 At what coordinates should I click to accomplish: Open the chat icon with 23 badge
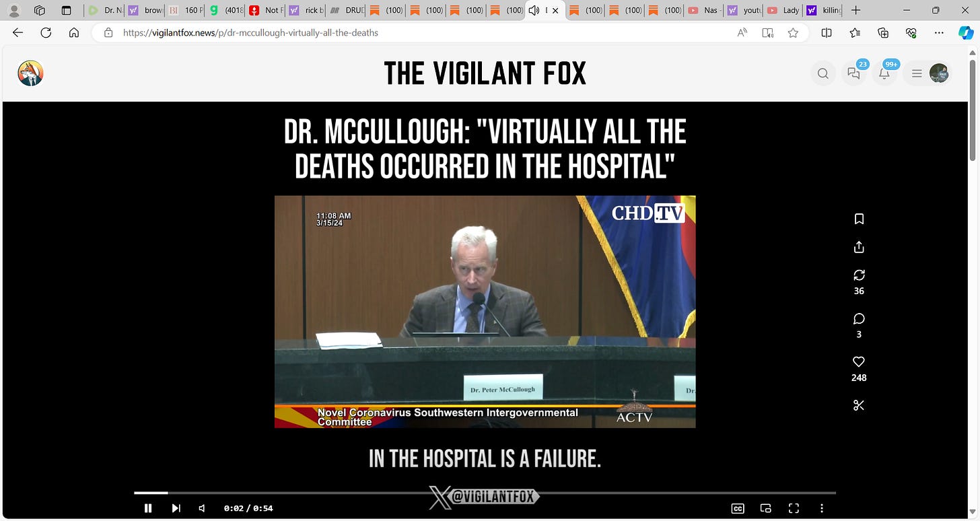(854, 73)
